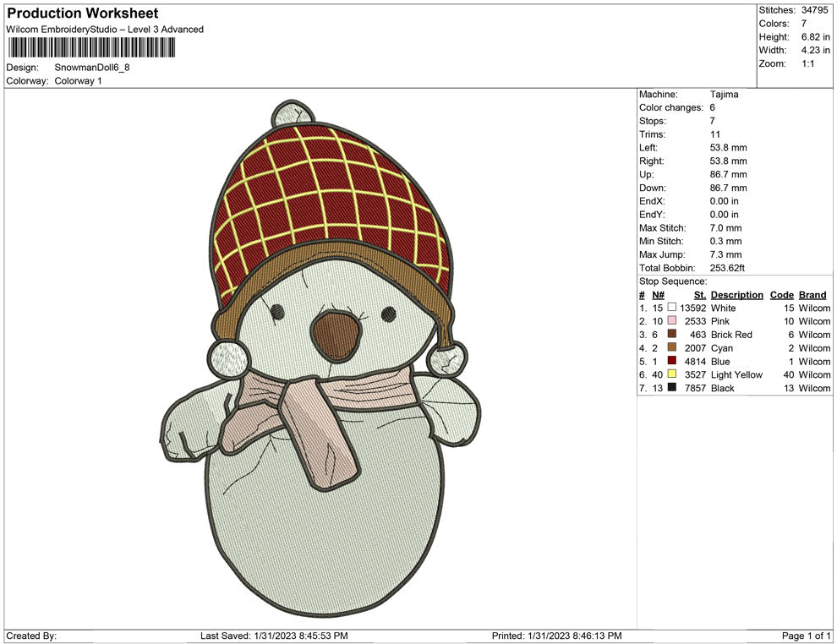837x644 pixels.
Task: Click the Brick Red color swatch
Action: (670, 335)
